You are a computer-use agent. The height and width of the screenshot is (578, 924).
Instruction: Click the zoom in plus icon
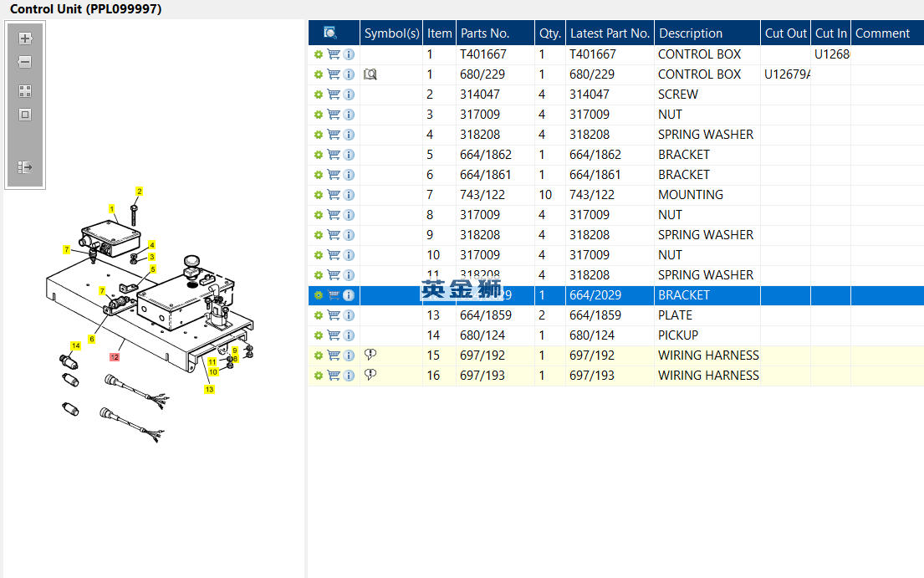[25, 38]
